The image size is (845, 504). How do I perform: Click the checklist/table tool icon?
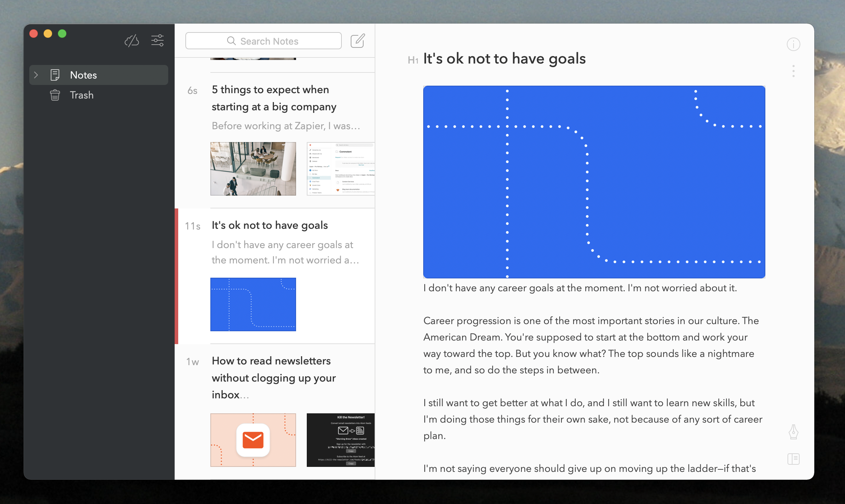tap(794, 459)
